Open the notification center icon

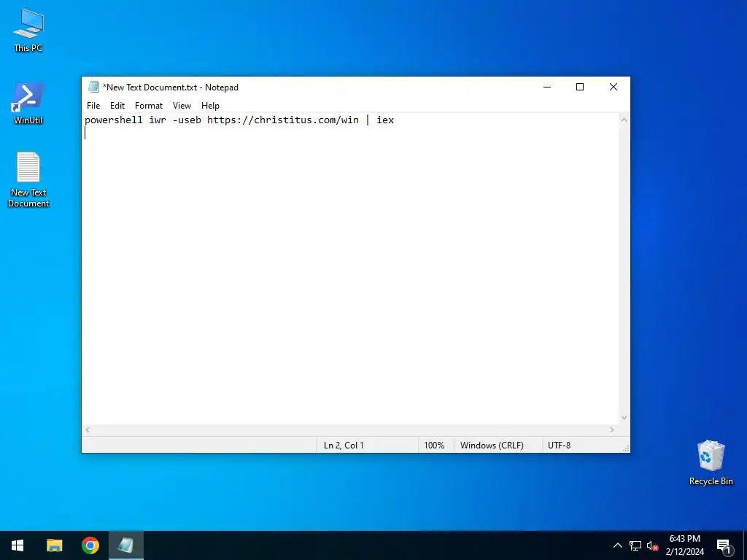[724, 545]
